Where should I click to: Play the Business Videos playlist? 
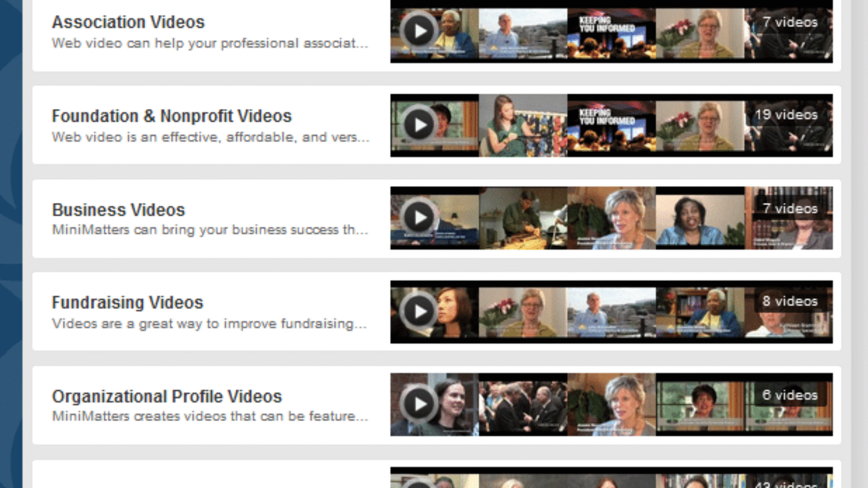pyautogui.click(x=419, y=217)
